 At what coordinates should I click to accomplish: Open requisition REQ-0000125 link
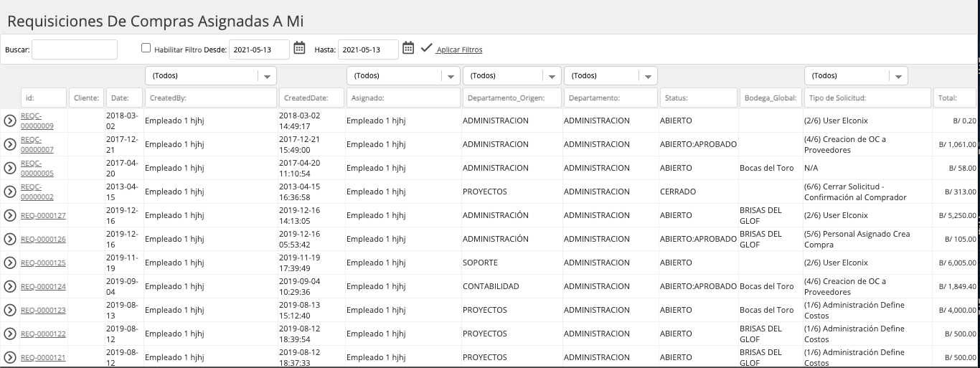coord(43,263)
